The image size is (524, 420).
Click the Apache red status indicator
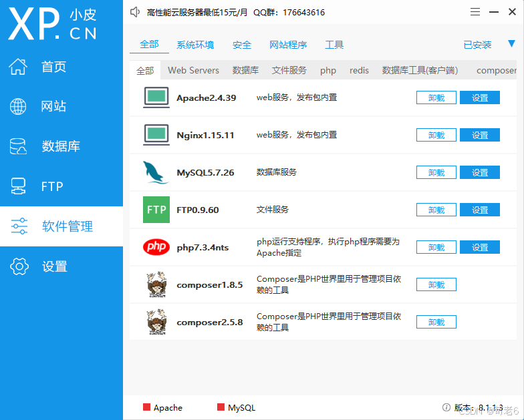coord(146,407)
